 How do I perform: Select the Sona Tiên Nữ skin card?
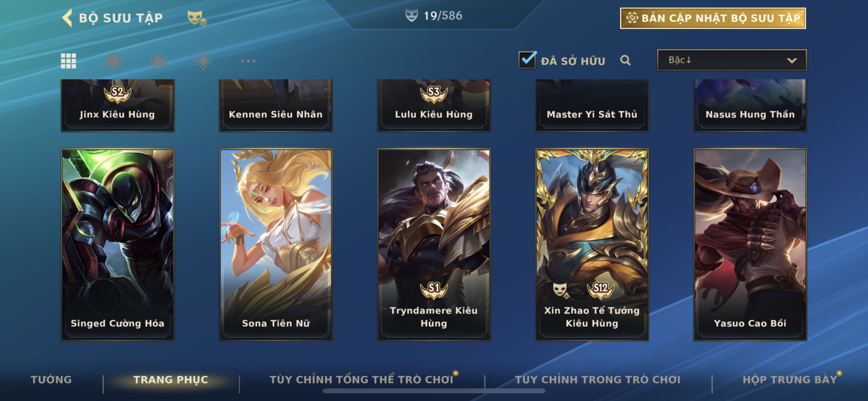point(276,244)
